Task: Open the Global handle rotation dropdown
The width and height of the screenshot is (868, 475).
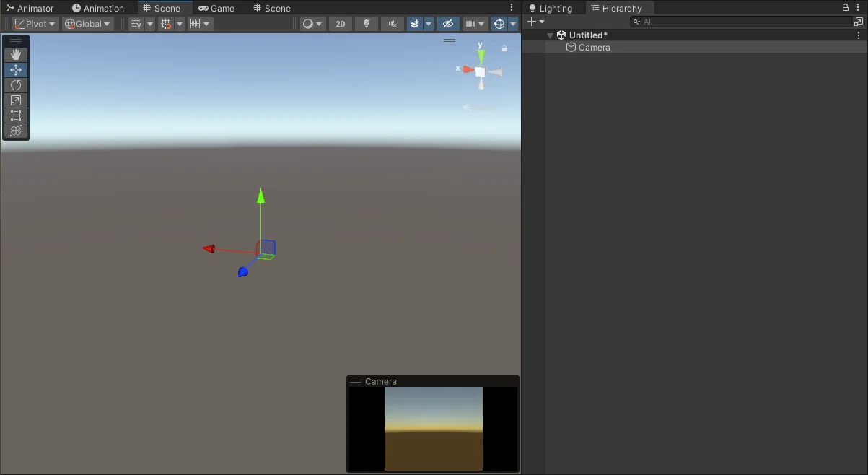Action: (88, 24)
